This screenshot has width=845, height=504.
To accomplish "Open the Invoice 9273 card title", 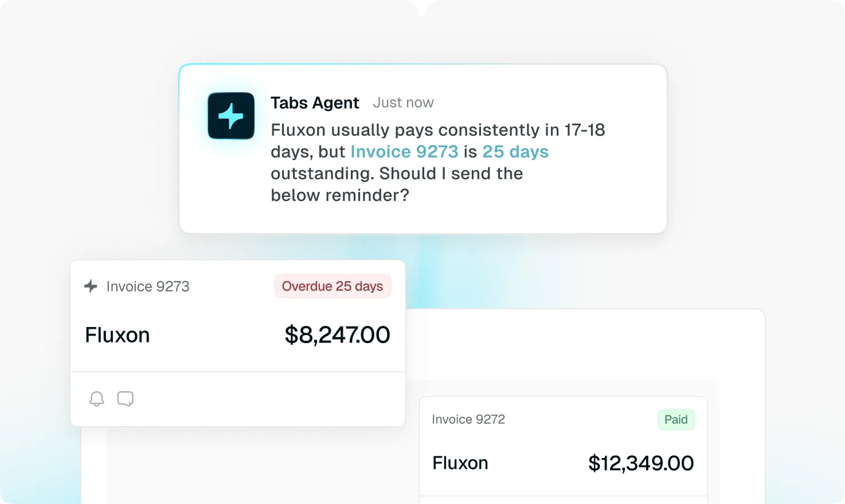I will click(x=148, y=286).
